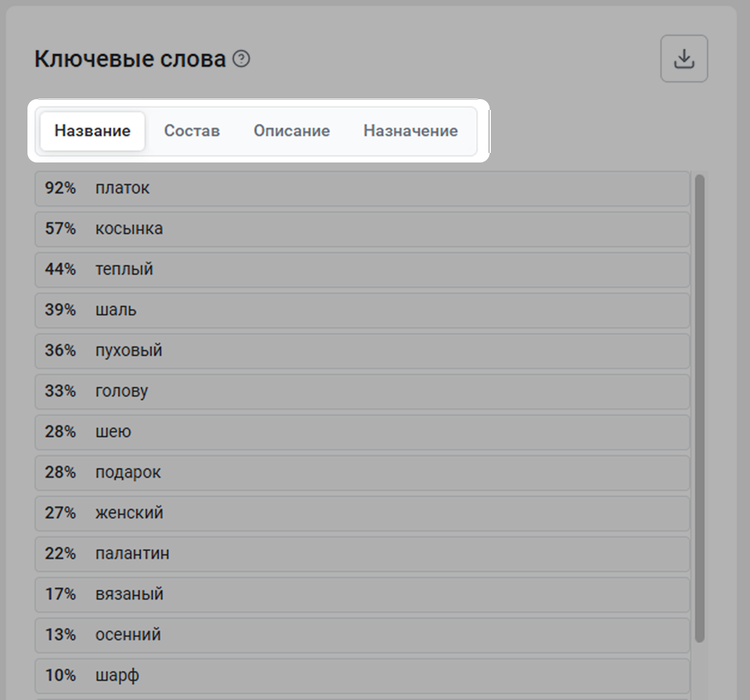Click the шаль keyword row
The height and width of the screenshot is (700, 750).
pos(361,310)
